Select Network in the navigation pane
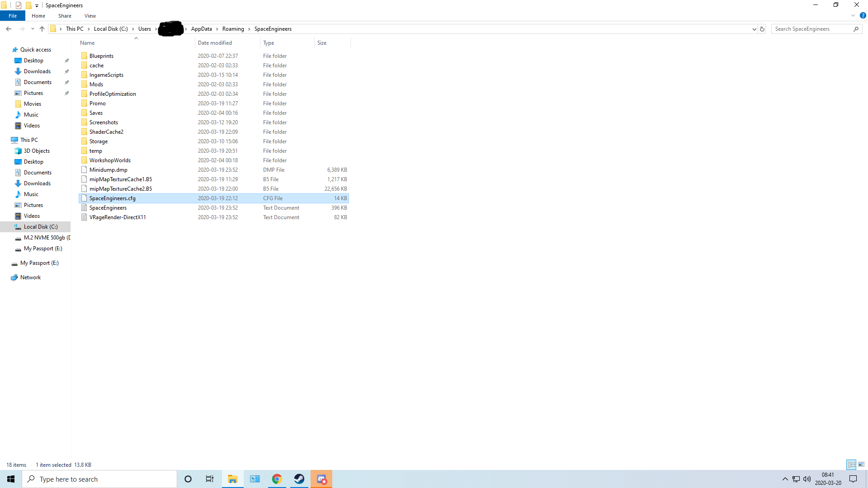868x488 pixels. point(30,277)
